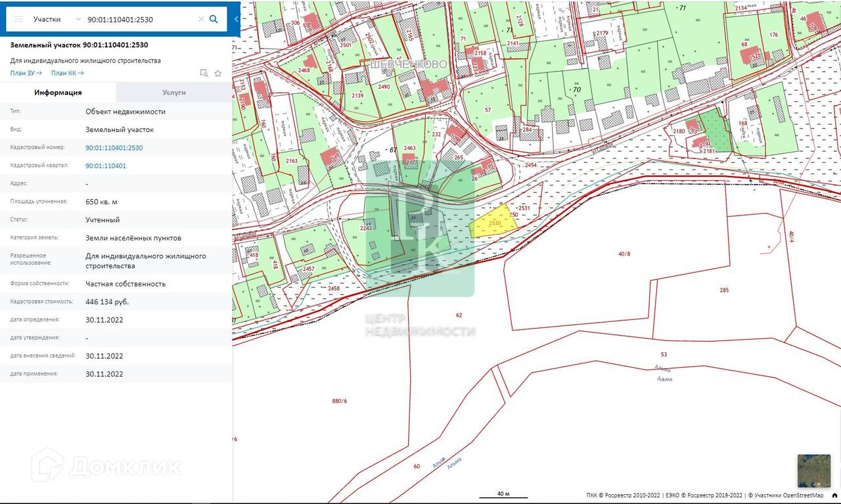Open the План ЗУ link
The width and height of the screenshot is (841, 504).
[x=26, y=73]
